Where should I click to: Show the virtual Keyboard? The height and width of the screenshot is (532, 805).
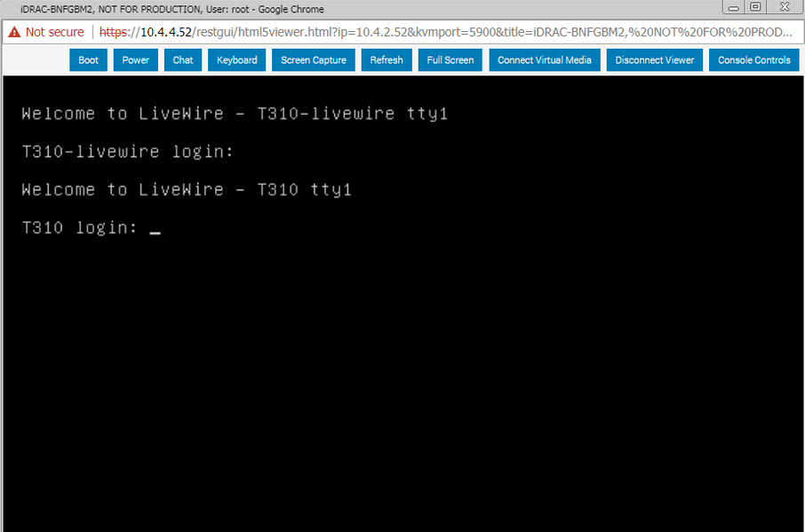236,60
